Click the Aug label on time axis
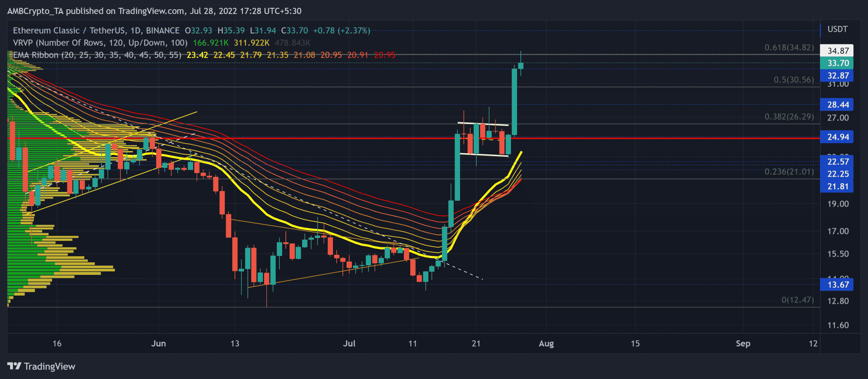The width and height of the screenshot is (868, 379). (546, 343)
